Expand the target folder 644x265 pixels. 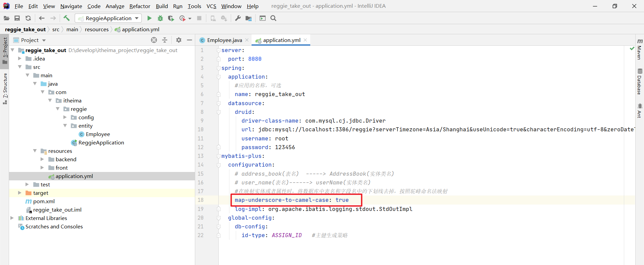[x=20, y=193]
